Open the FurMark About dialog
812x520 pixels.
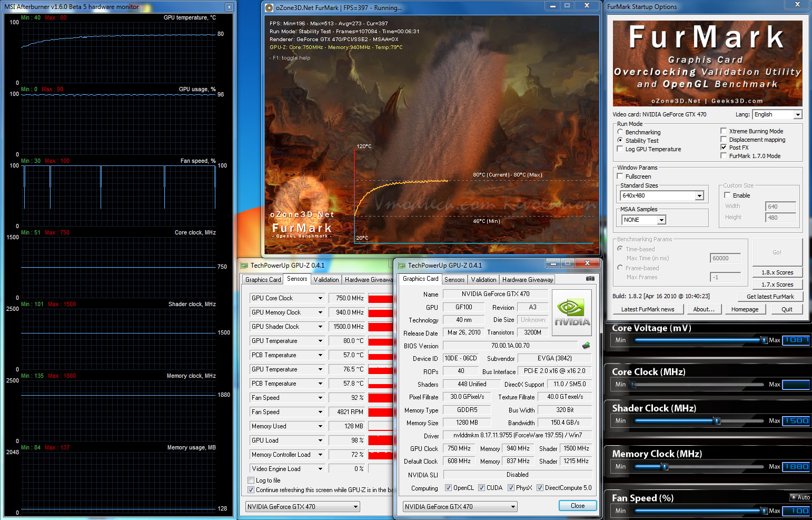coord(704,309)
